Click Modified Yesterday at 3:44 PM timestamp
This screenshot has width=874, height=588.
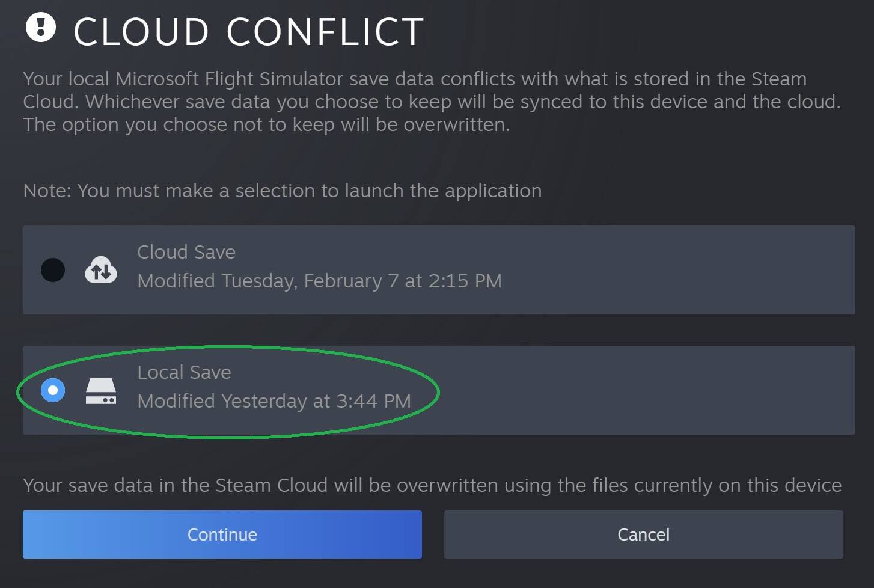274,401
